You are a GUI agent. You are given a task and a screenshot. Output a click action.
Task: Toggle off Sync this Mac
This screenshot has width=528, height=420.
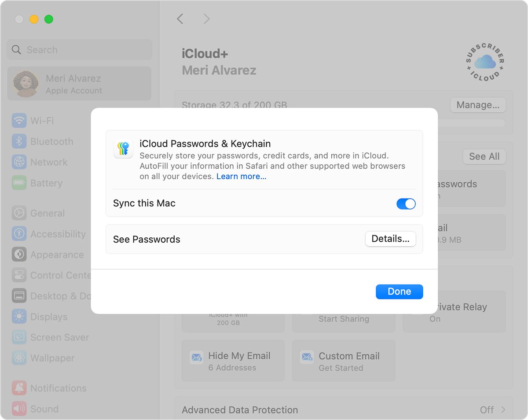(x=406, y=203)
